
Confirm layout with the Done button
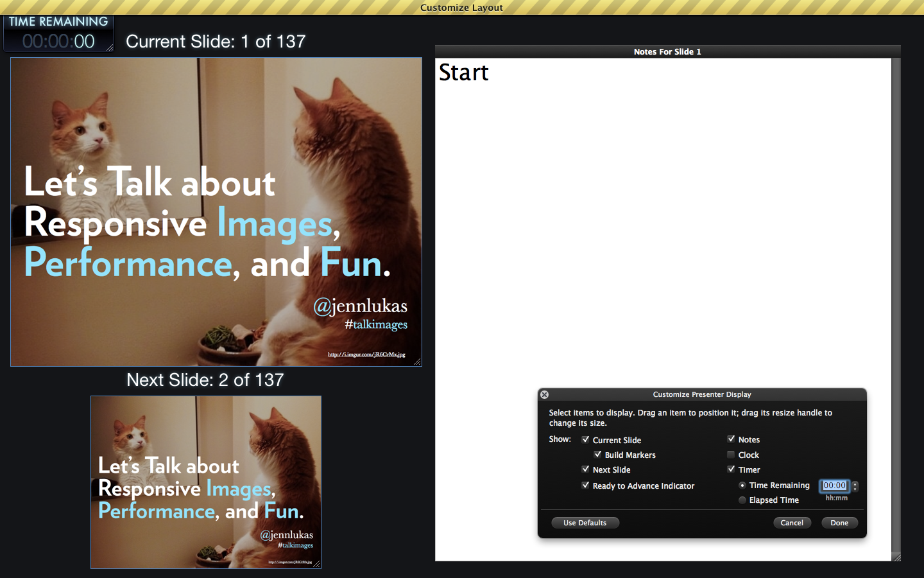point(839,523)
